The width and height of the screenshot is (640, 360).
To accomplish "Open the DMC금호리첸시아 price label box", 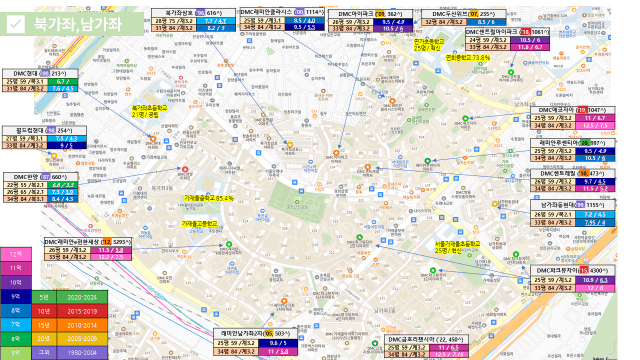I will [426, 346].
